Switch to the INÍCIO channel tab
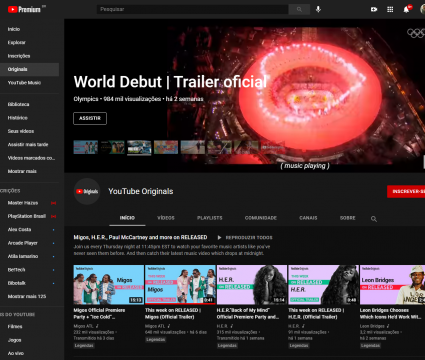This screenshot has height=360, width=425. pos(127,218)
